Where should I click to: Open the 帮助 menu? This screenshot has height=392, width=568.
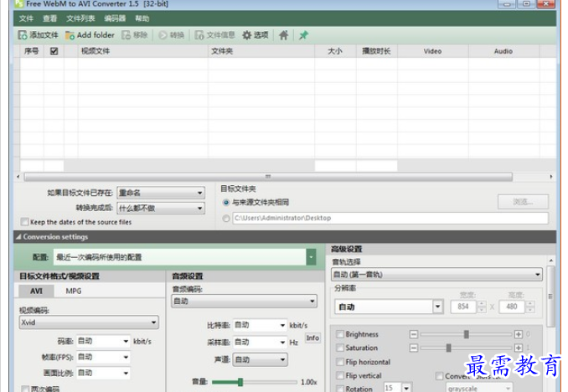click(142, 18)
